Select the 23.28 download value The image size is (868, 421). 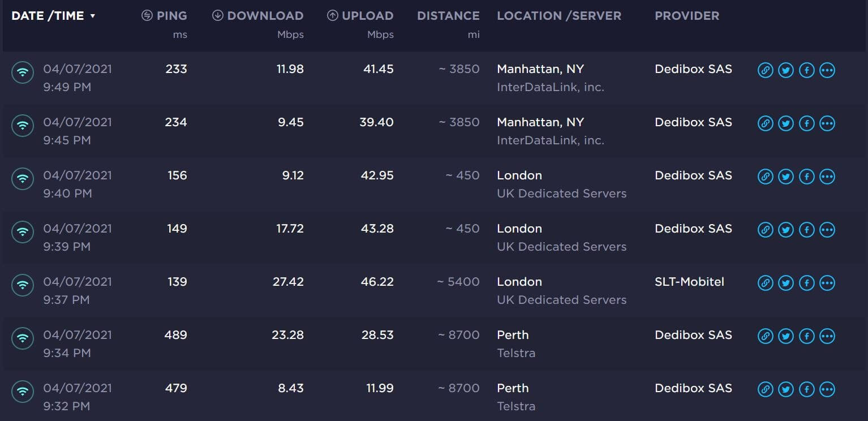coord(287,335)
